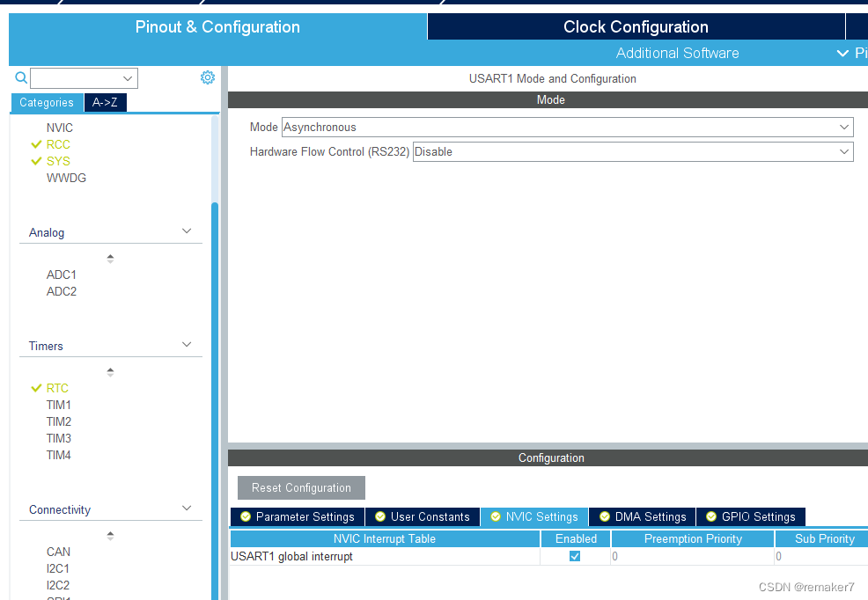The width and height of the screenshot is (868, 600).
Task: Click the sort arrows under Connectivity
Action: tap(110, 535)
